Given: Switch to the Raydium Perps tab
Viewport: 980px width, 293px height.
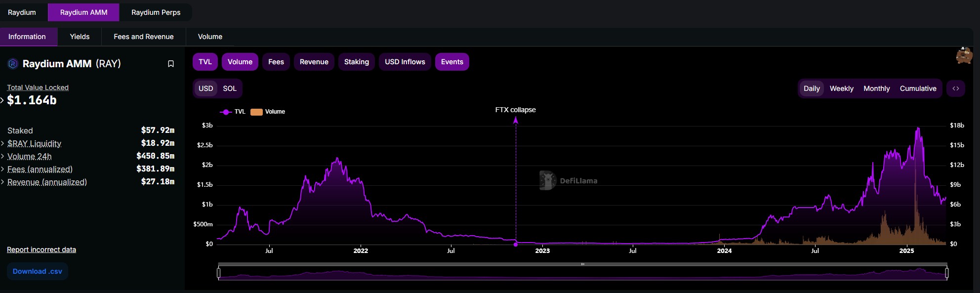Looking at the screenshot, I should pos(156,12).
